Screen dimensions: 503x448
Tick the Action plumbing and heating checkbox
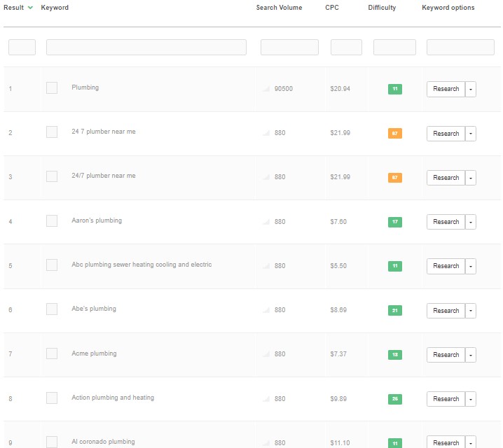point(52,398)
